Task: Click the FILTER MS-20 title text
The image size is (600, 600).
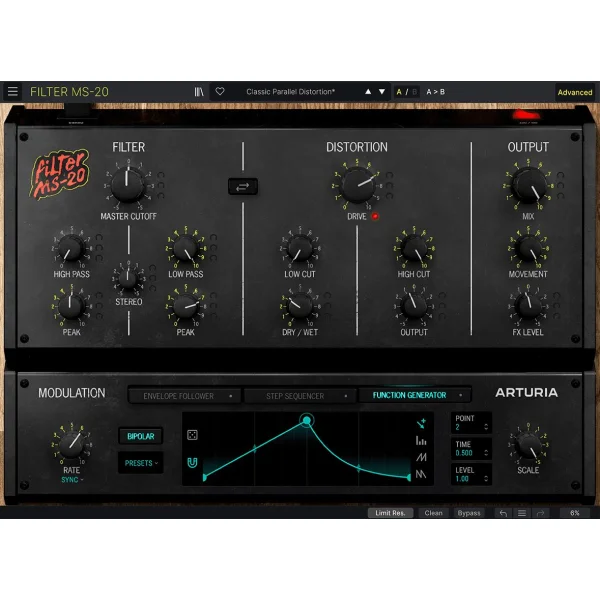Action: pyautogui.click(x=69, y=92)
